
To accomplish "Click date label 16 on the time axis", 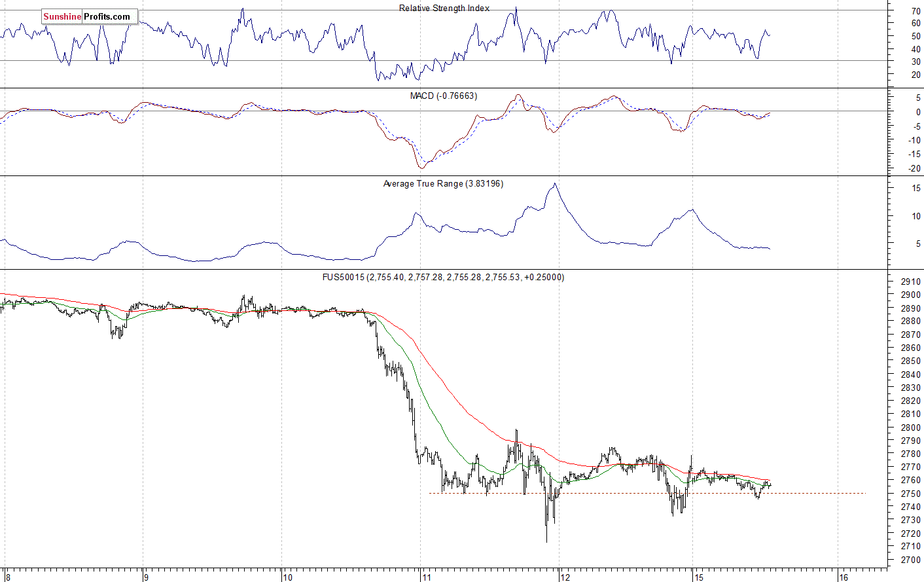I will click(844, 577).
